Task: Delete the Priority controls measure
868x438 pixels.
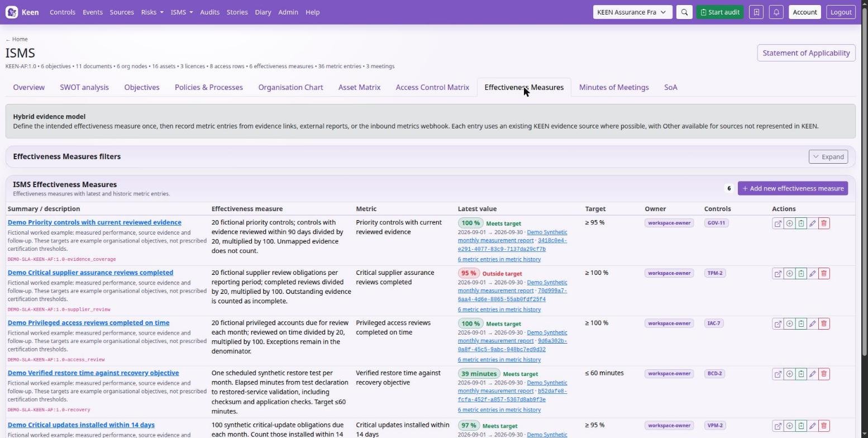Action: pos(824,223)
